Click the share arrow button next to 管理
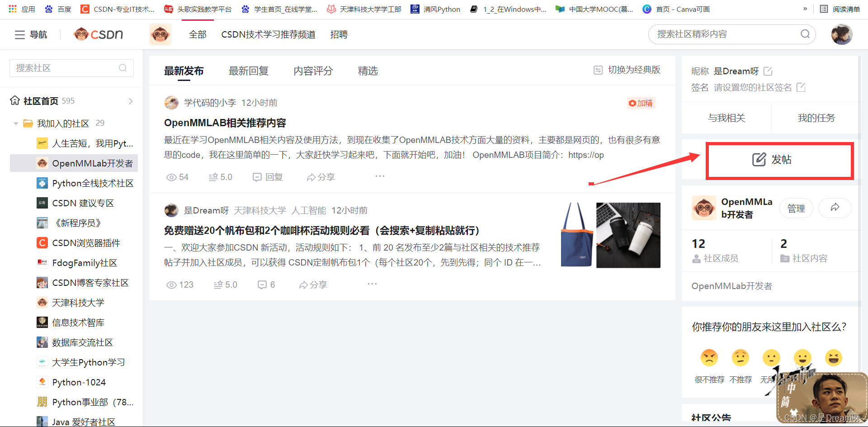 (x=835, y=208)
